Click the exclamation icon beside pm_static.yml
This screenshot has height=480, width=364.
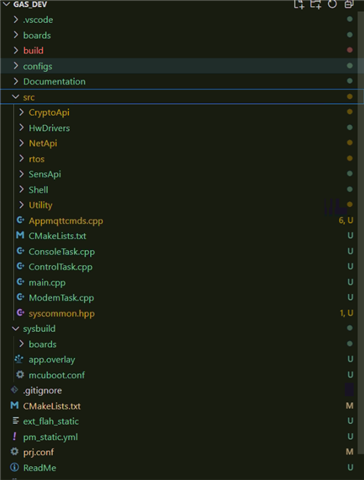tap(14, 436)
